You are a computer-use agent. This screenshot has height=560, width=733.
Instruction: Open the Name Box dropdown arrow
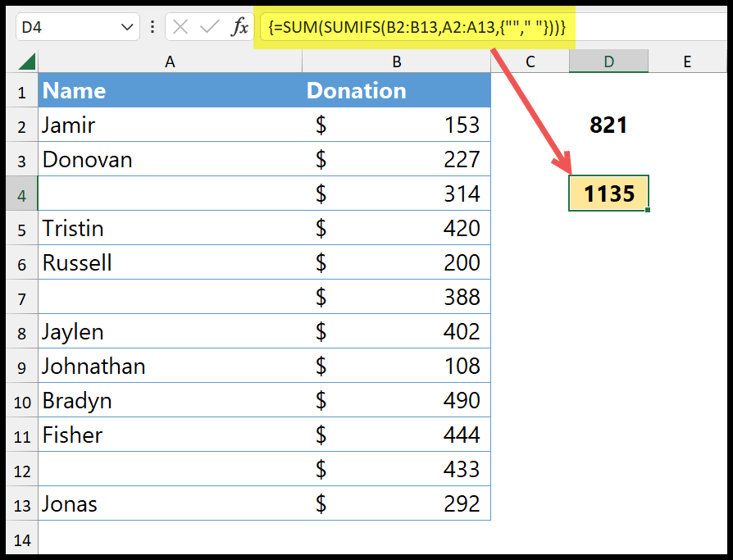click(127, 27)
